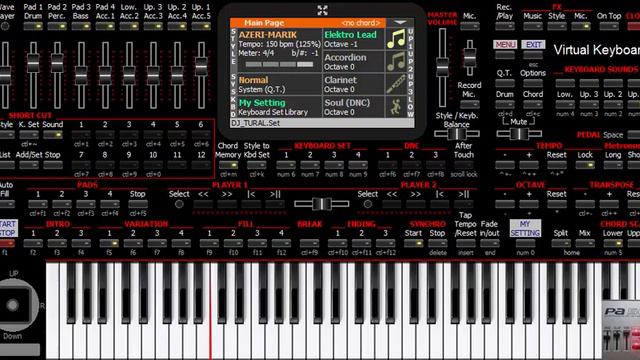The width and height of the screenshot is (640, 360).
Task: Click the Pad 1 Drum volume fader
Action: (x=33, y=63)
